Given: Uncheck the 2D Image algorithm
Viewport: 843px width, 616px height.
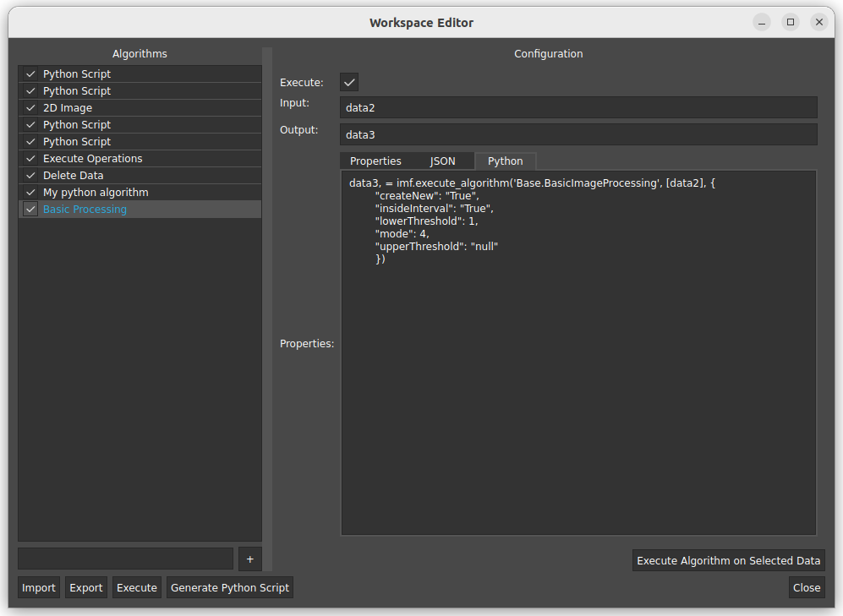Looking at the screenshot, I should (x=30, y=107).
